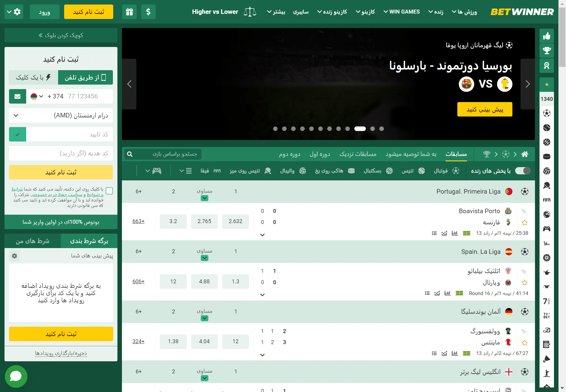Open the list menu dropdown in sports filter
566x392 pixels.
tap(186, 171)
